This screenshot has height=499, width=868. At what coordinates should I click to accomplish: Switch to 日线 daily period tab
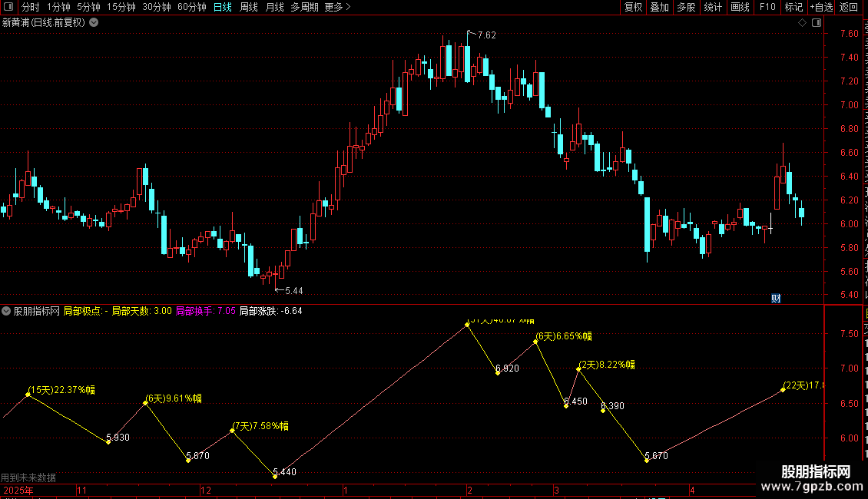pyautogui.click(x=223, y=7)
